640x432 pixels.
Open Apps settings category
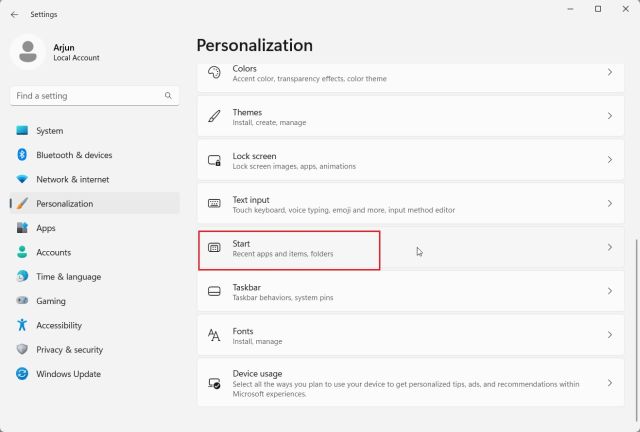95,228
